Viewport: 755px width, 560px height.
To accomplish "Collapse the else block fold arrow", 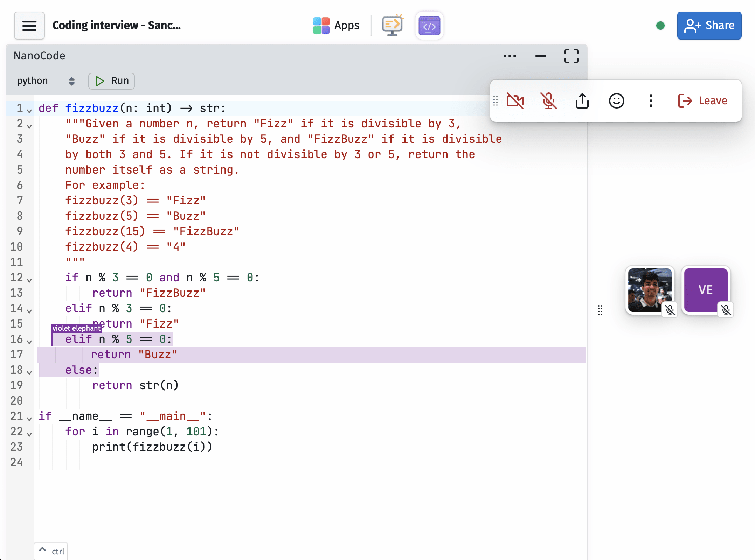I will coord(29,372).
